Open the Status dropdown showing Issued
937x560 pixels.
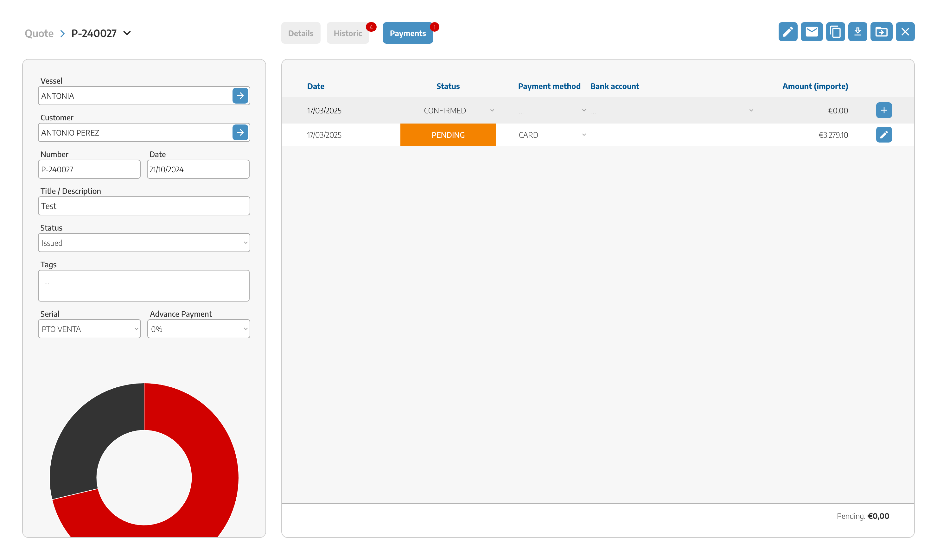coord(144,243)
